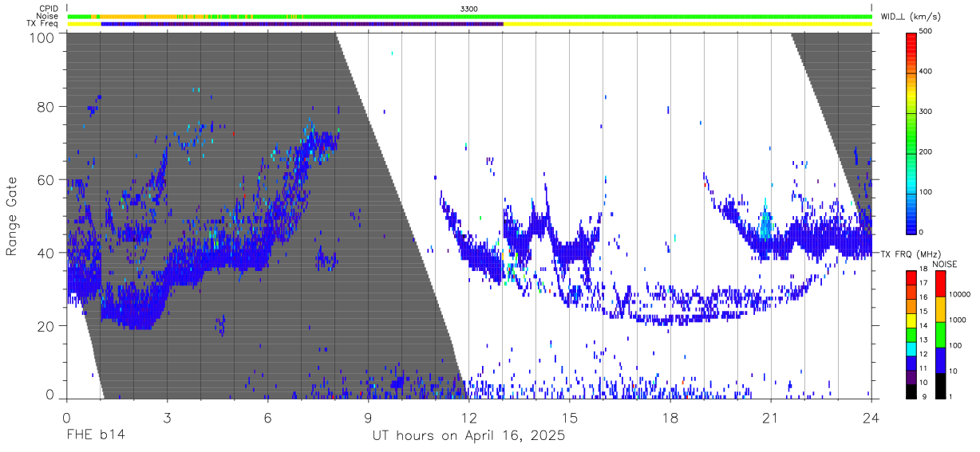
Task: Select the CPID label at top left
Action: (x=48, y=8)
